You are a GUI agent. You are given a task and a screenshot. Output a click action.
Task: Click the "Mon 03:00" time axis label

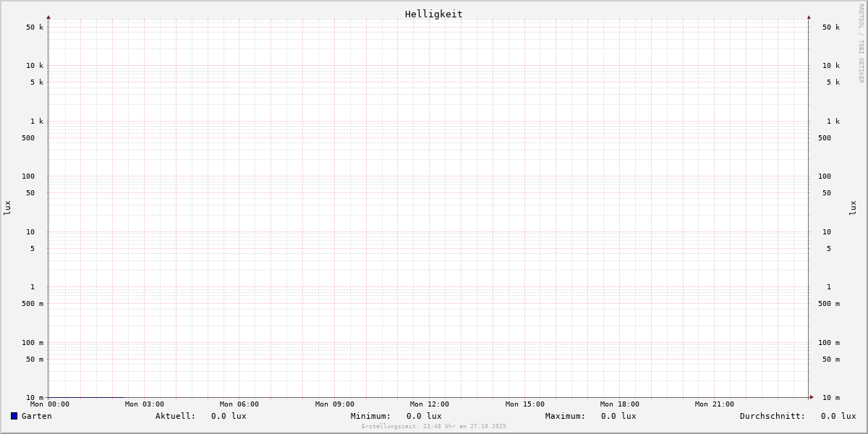click(x=145, y=404)
